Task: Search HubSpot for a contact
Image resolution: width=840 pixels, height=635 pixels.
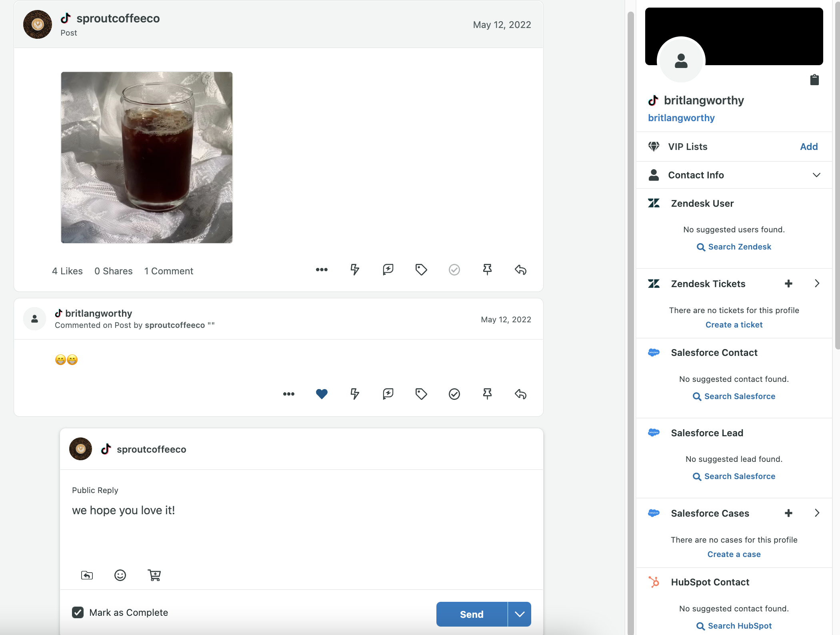Action: point(734,626)
